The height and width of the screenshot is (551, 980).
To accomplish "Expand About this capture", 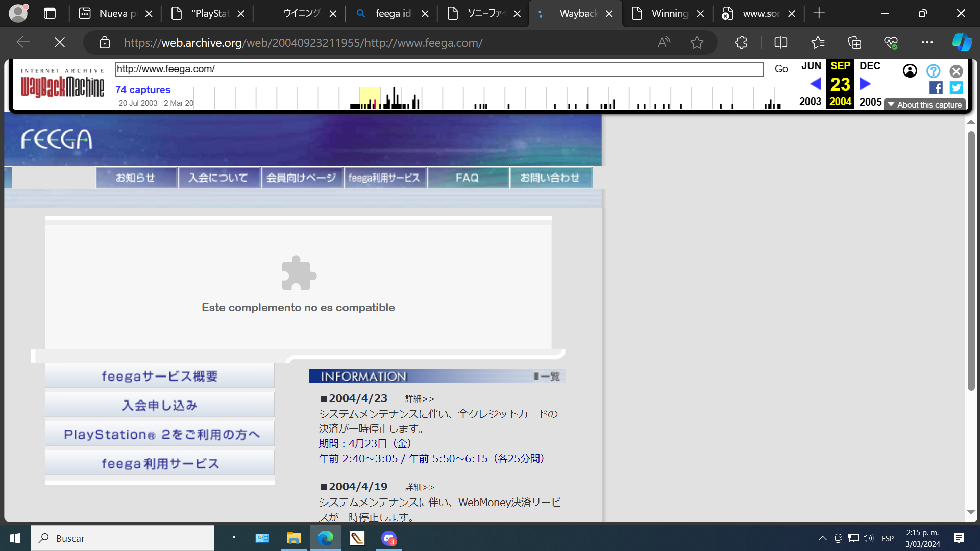I will click(925, 105).
